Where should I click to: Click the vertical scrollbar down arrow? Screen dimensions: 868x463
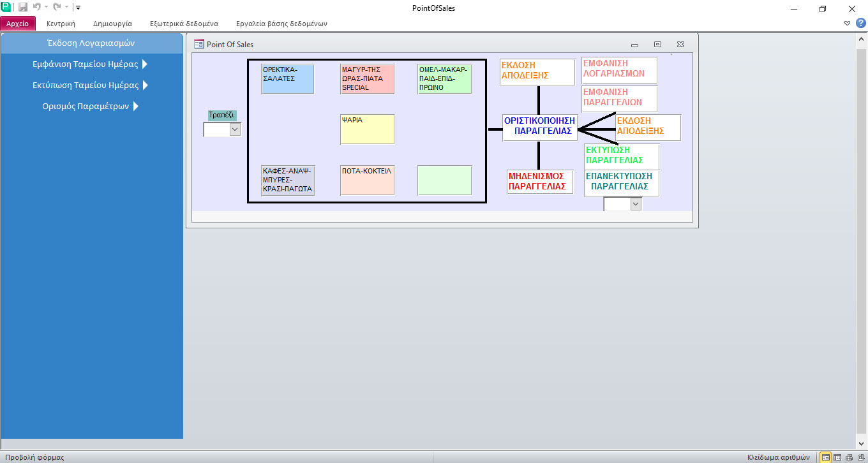click(x=862, y=444)
